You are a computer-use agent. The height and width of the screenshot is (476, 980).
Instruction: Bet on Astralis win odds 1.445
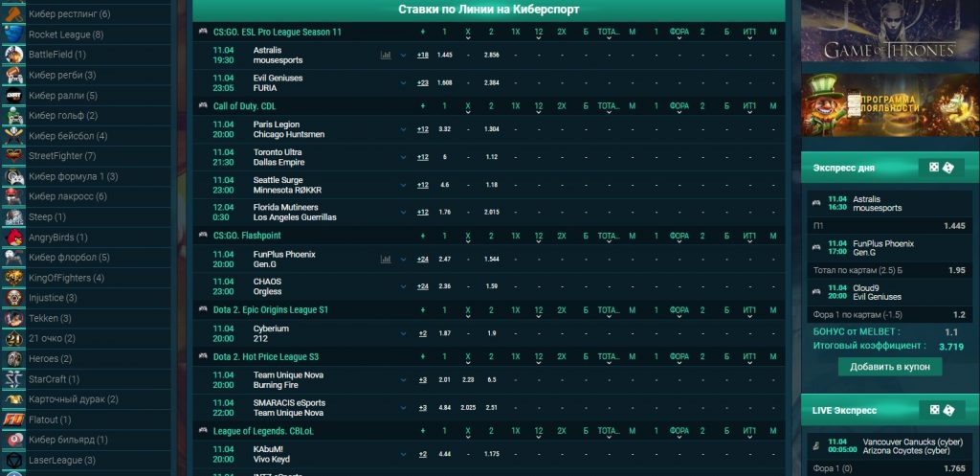[x=444, y=56]
